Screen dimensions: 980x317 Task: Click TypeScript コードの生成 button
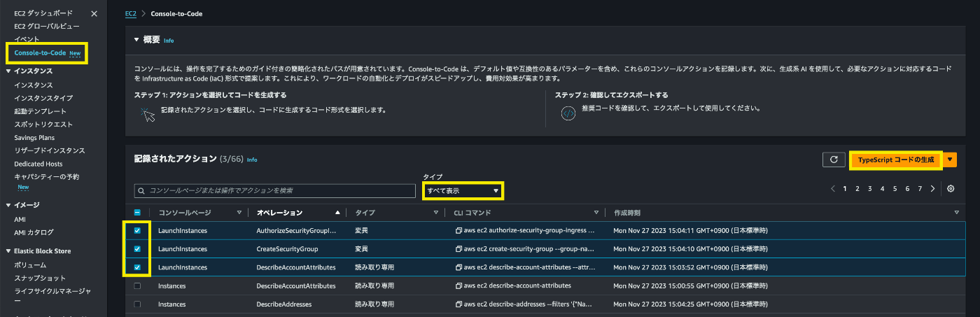896,160
